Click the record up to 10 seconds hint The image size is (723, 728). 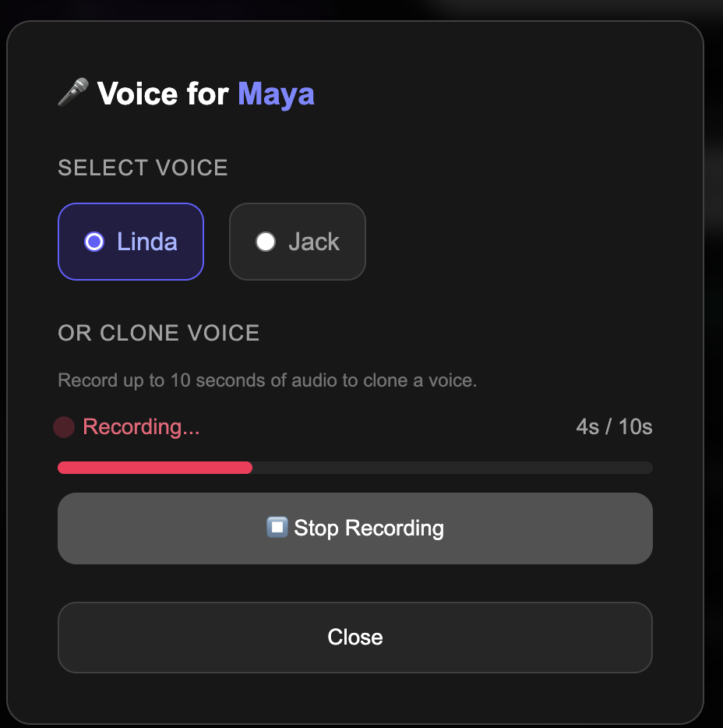click(267, 380)
